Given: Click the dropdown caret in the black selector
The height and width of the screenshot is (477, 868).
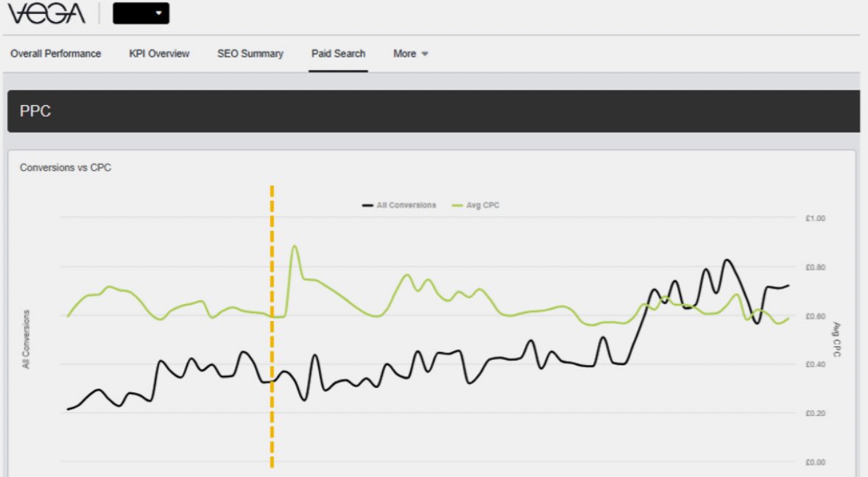Looking at the screenshot, I should pyautogui.click(x=157, y=13).
